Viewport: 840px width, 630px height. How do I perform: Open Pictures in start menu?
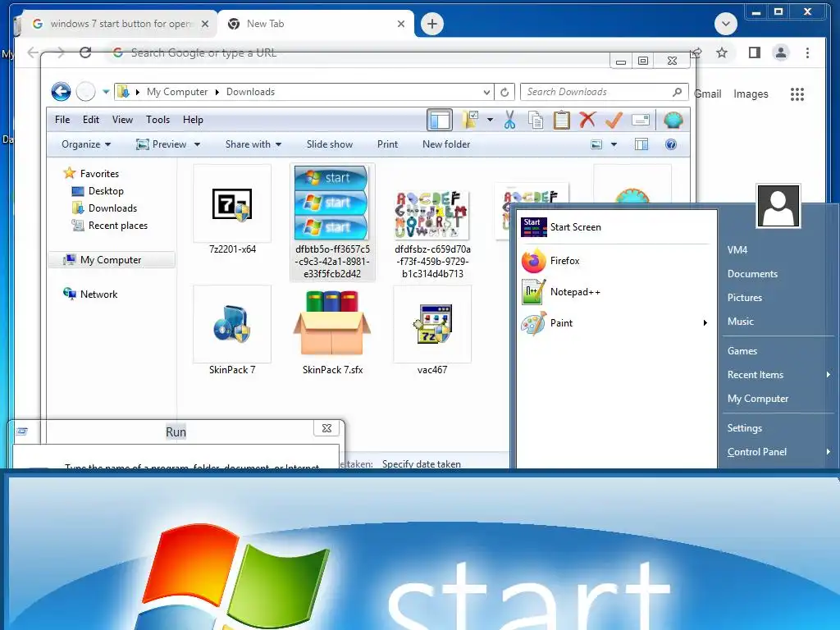(745, 297)
